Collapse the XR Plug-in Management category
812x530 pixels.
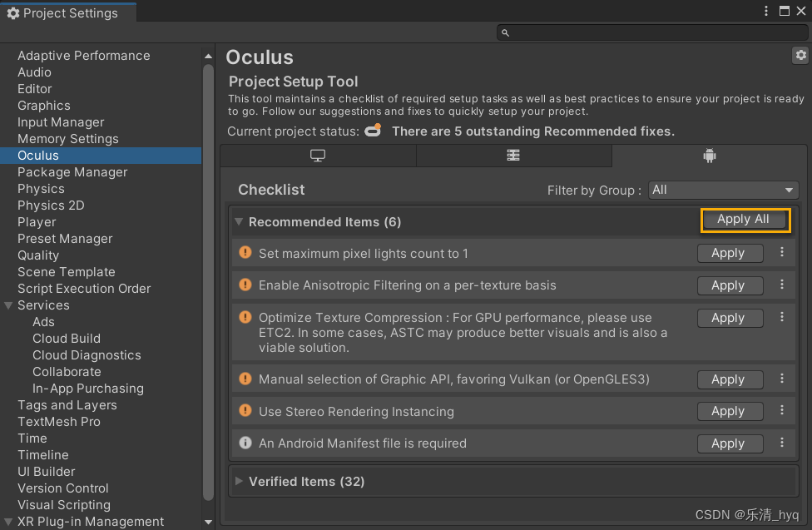coord(8,521)
